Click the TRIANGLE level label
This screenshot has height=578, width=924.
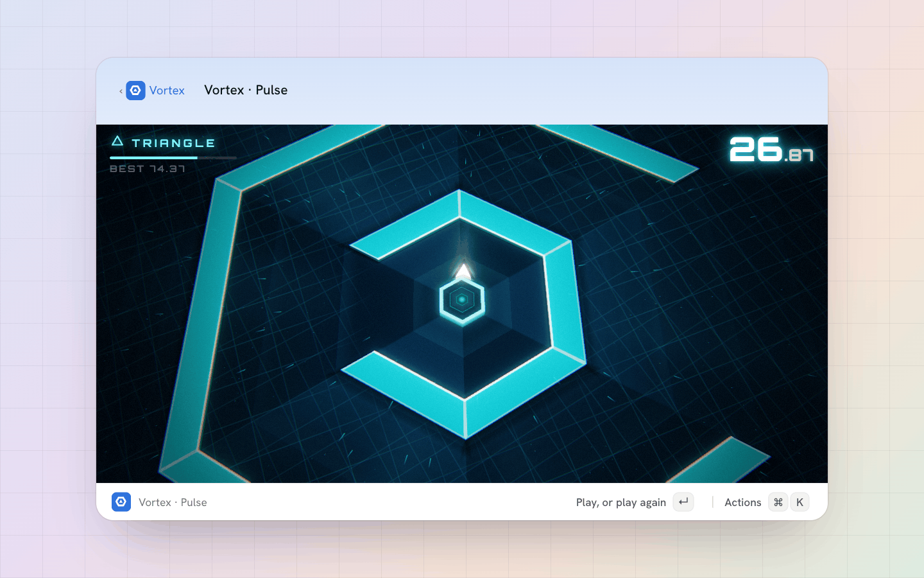click(x=173, y=143)
